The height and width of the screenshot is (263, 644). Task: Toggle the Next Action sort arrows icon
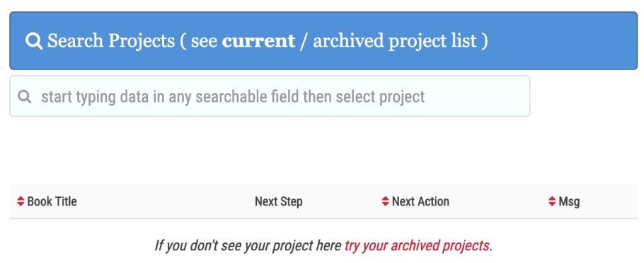coord(385,201)
